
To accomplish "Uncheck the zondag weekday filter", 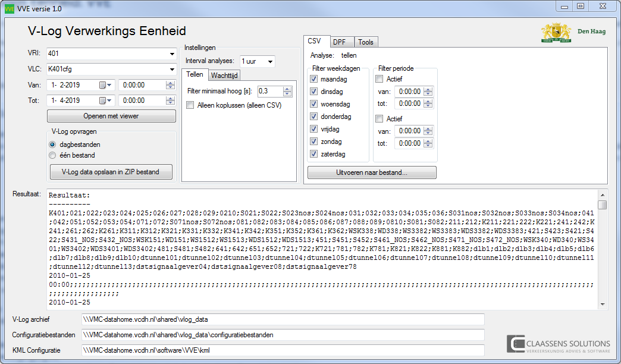I will [x=313, y=142].
